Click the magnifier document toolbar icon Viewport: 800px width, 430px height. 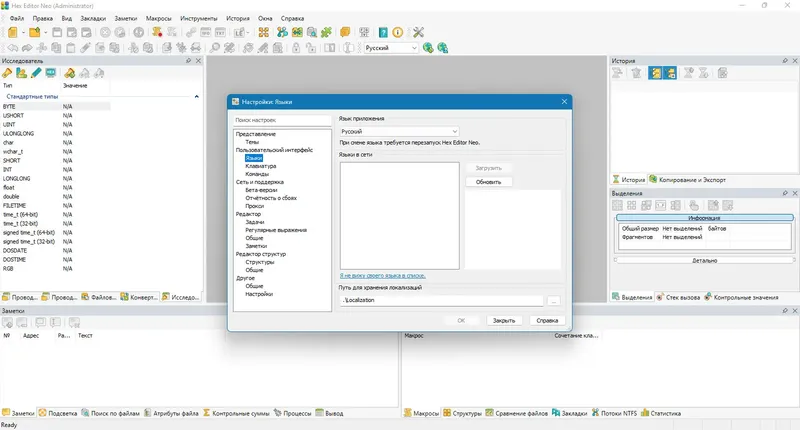pos(311,33)
